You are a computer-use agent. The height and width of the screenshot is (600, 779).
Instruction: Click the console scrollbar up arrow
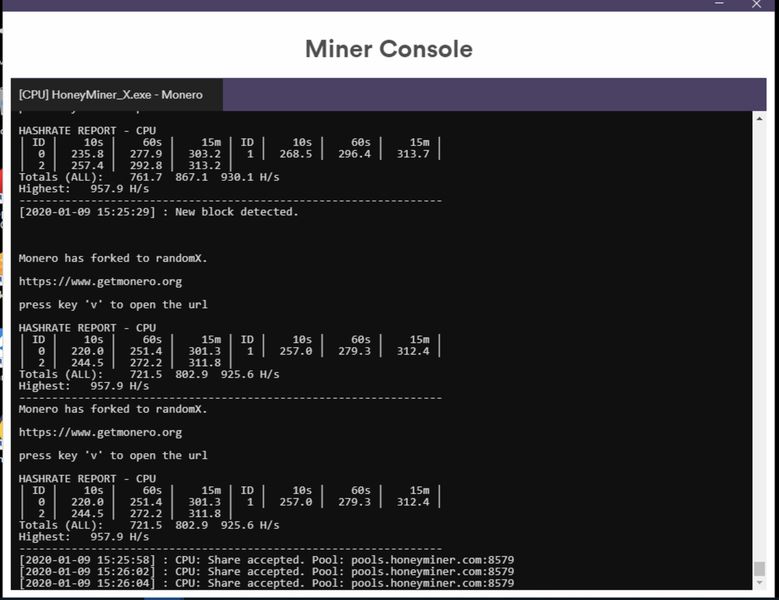(760, 118)
